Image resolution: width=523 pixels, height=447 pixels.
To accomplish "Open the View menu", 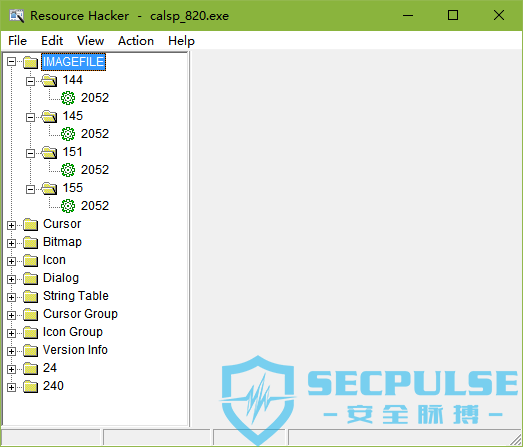I will point(90,41).
